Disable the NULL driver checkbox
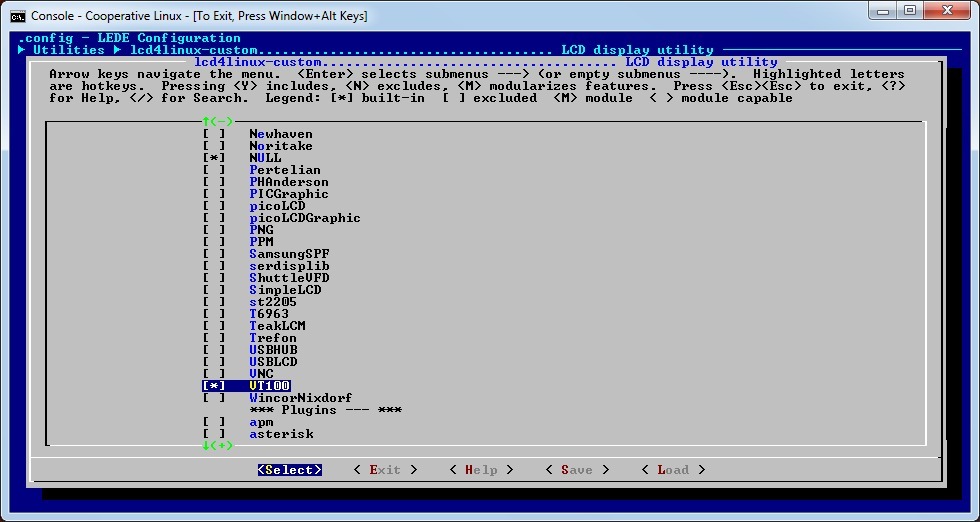Screen dimensions: 980x522 (214, 158)
